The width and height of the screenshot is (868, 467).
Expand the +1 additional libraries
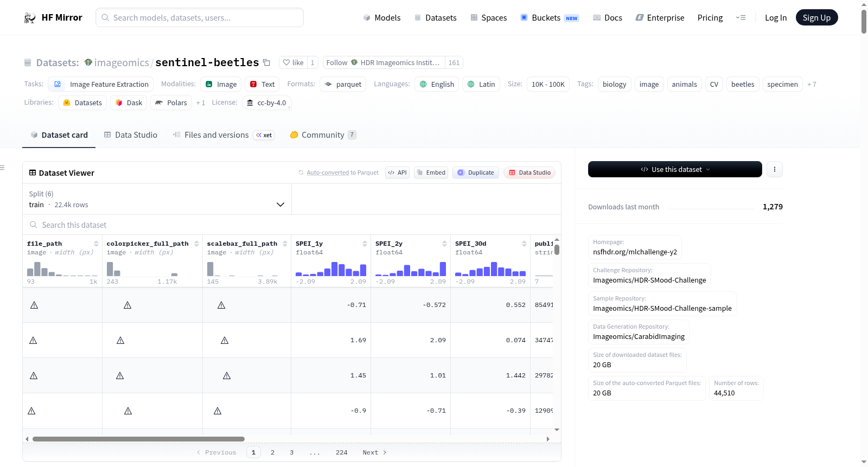201,103
